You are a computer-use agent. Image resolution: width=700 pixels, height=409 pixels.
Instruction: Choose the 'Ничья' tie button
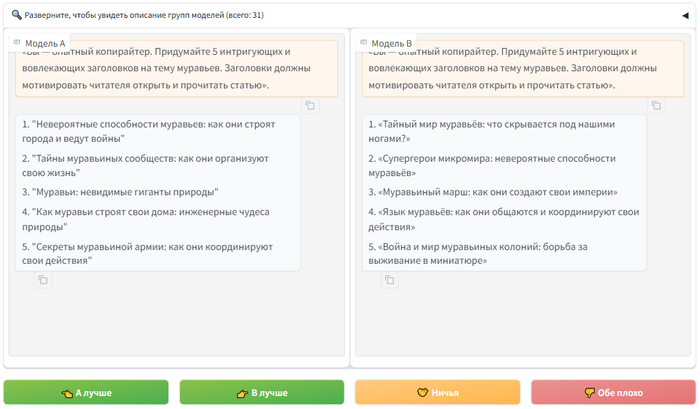[437, 392]
